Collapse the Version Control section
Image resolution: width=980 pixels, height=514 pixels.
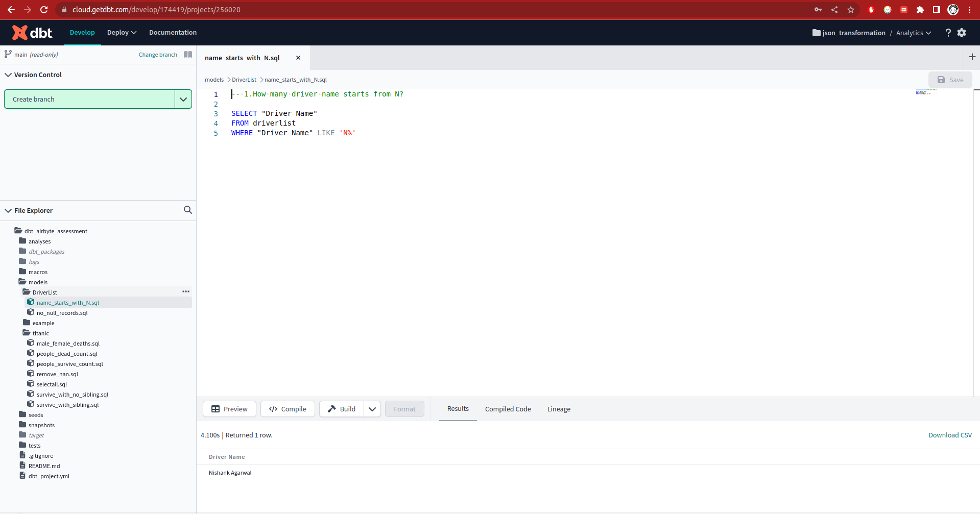click(x=8, y=75)
